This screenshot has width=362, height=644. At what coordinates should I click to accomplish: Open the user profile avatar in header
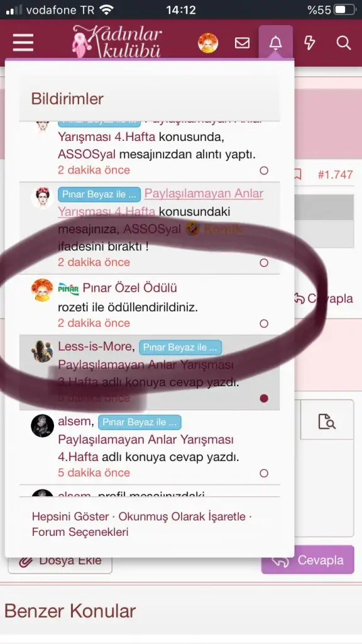208,43
